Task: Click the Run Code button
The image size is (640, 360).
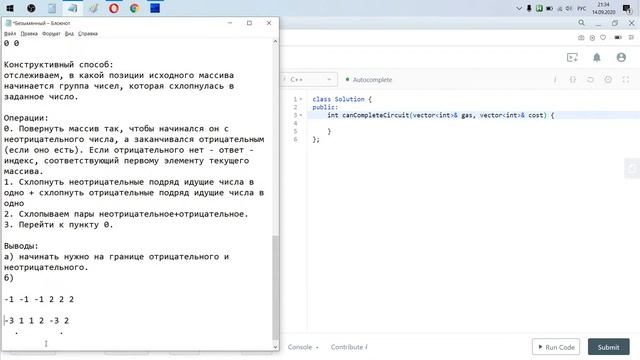Action: 556,347
